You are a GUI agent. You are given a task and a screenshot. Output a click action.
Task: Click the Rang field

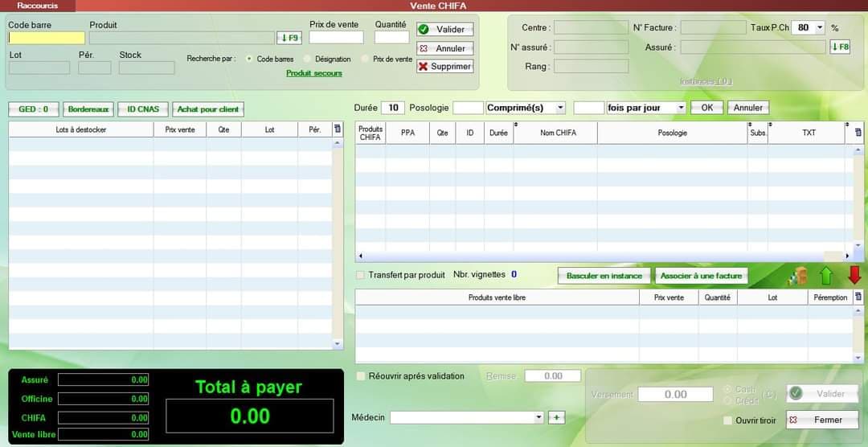pos(592,67)
